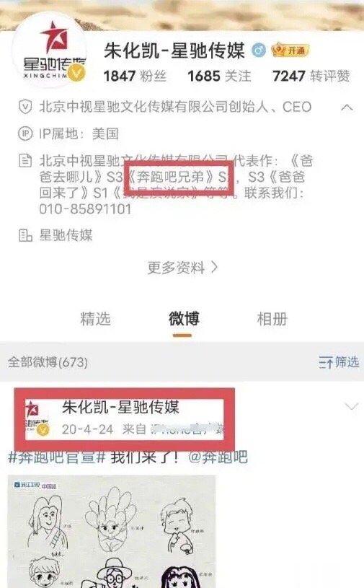Tap the VIP crown 开通 badge

point(290,51)
